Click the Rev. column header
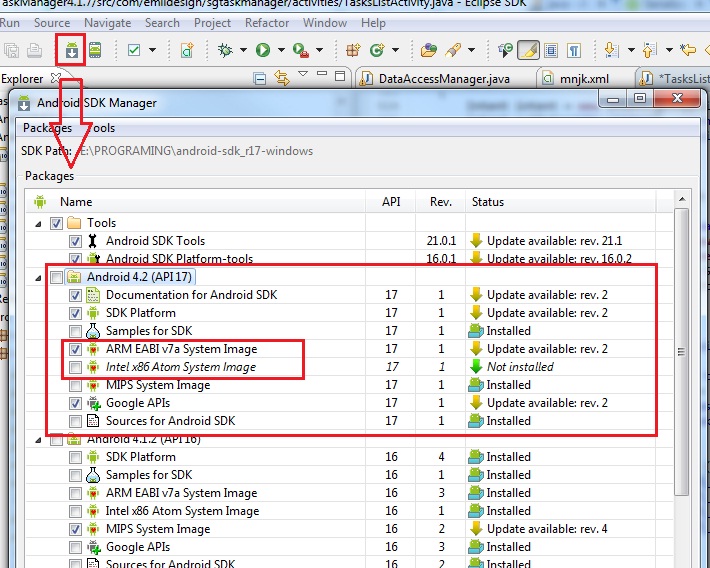The image size is (710, 568). point(441,202)
